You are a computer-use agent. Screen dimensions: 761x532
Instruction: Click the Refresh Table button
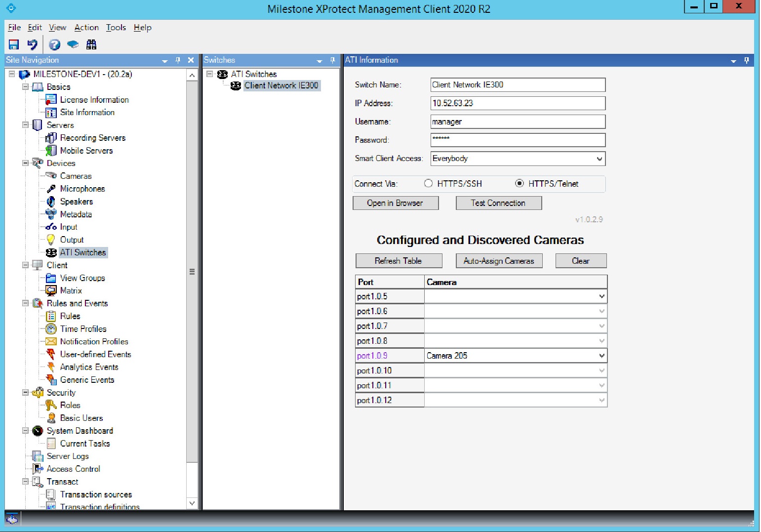pyautogui.click(x=399, y=261)
